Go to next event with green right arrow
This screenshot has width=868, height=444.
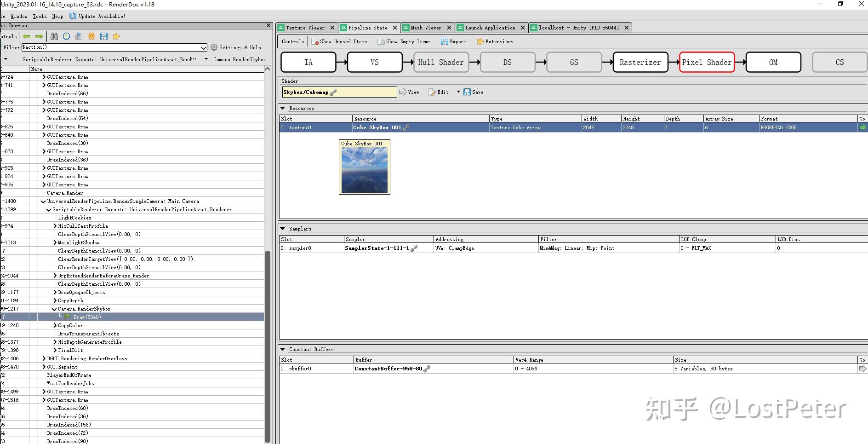pos(39,36)
